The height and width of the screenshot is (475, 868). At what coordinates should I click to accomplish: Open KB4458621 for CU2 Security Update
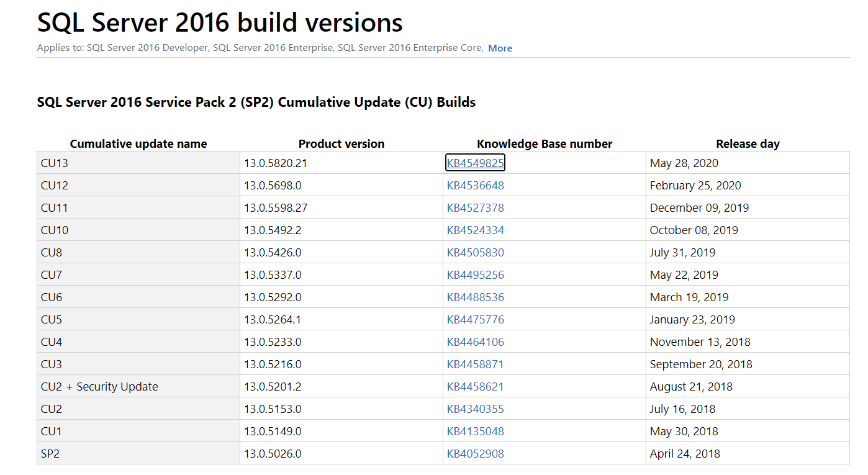coord(475,386)
